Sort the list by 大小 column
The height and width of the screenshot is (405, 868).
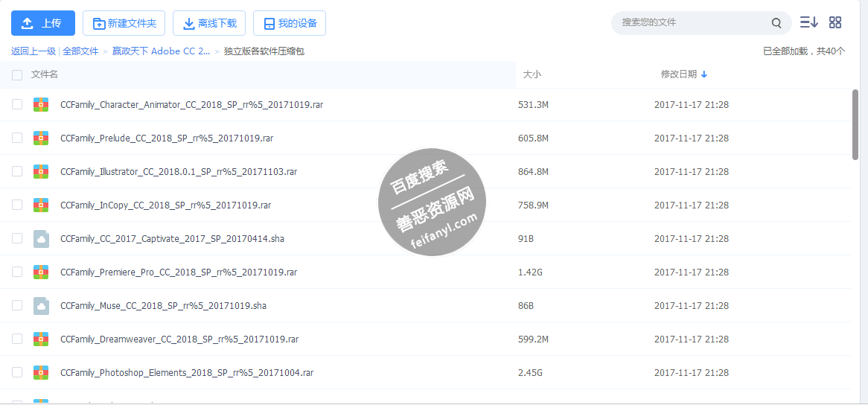tap(532, 74)
